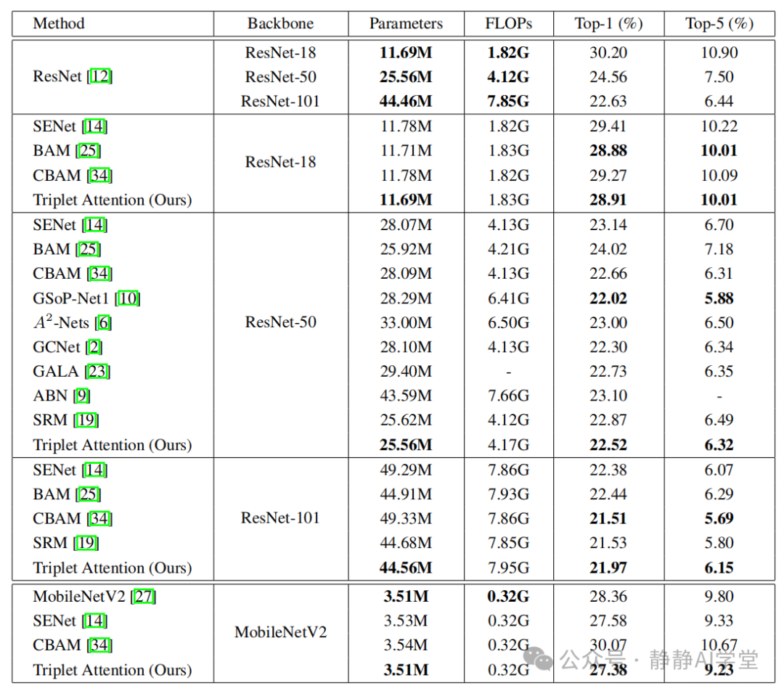This screenshot has height=691, width=784.
Task: Click the parameters value 33.00M
Action: 406,323
